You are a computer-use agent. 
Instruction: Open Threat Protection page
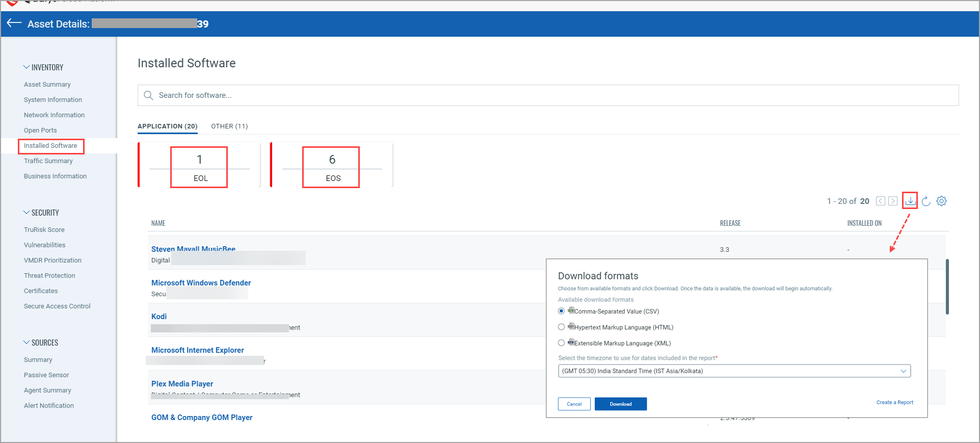pyautogui.click(x=49, y=276)
